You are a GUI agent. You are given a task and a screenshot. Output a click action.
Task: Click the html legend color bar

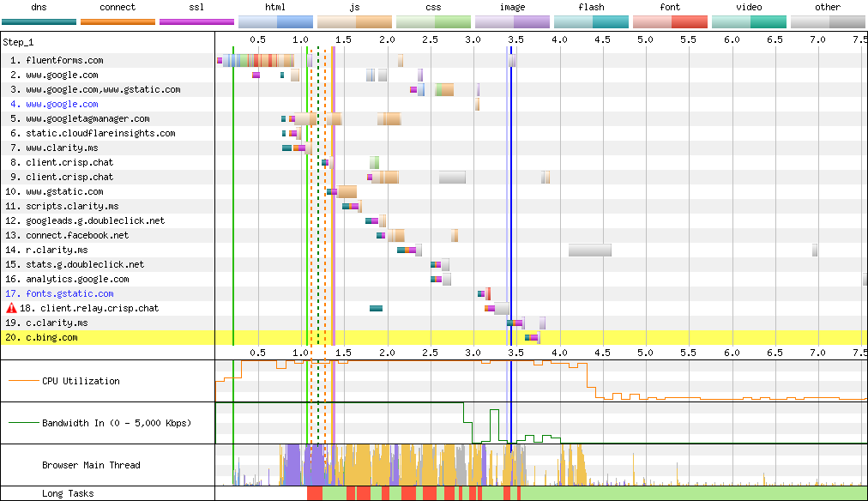[x=275, y=22]
